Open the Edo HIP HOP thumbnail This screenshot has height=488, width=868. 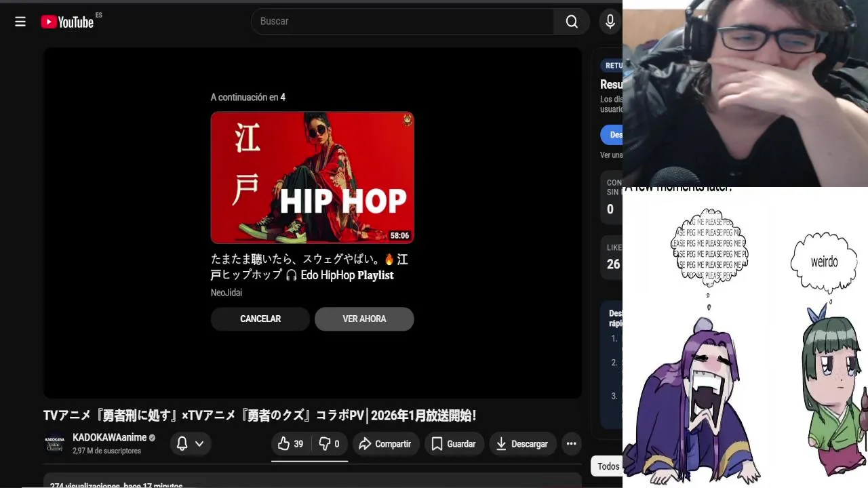tap(313, 178)
